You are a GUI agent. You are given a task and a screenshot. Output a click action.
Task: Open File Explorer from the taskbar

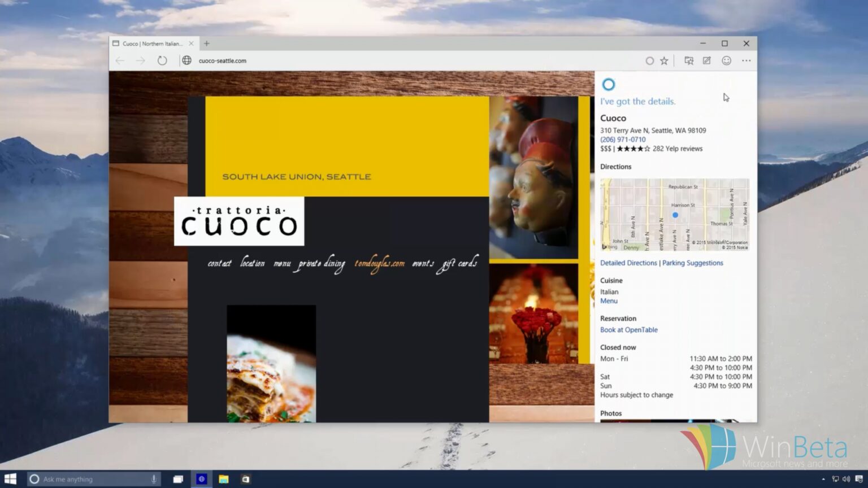pos(224,479)
